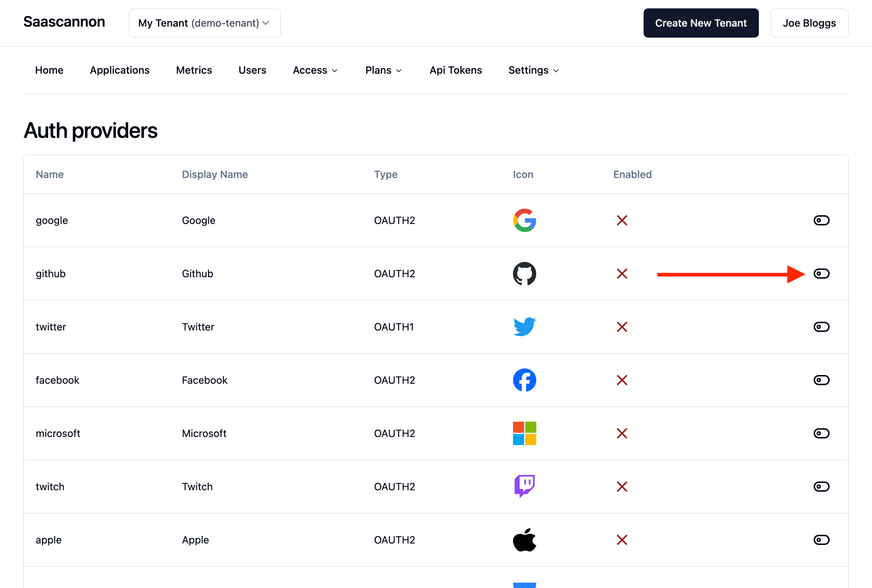Open the Joe Bloggs user menu
The height and width of the screenshot is (588, 872).
click(810, 23)
